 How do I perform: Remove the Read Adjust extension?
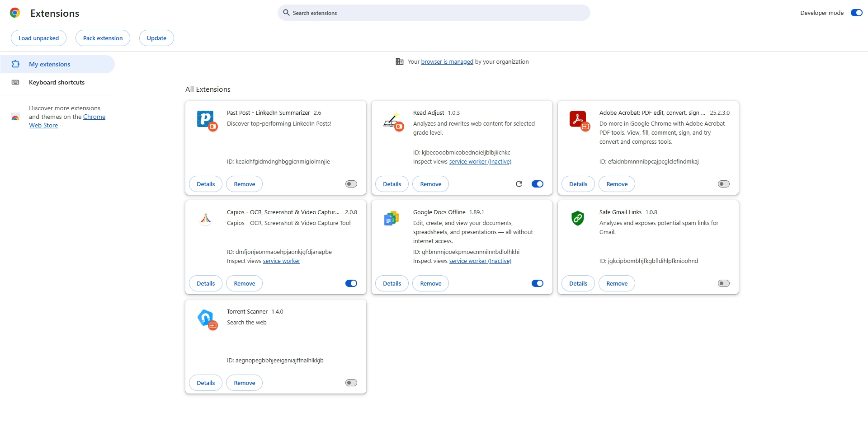click(x=430, y=184)
